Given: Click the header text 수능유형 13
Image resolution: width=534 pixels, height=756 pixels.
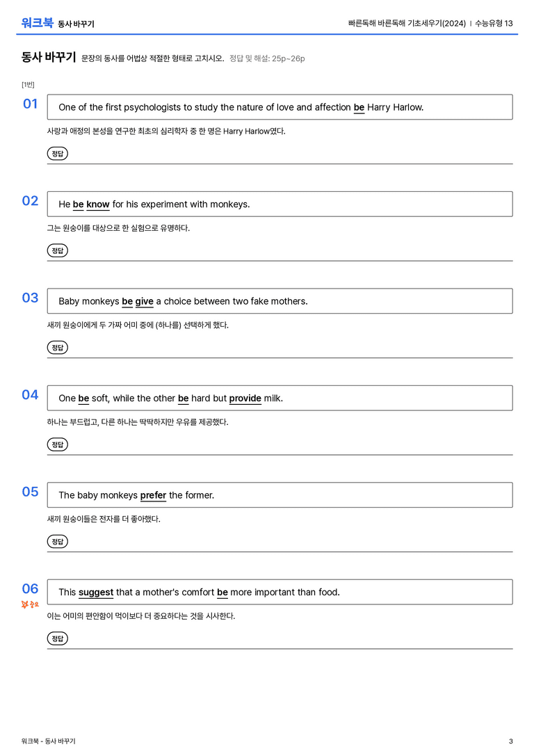Looking at the screenshot, I should [494, 23].
